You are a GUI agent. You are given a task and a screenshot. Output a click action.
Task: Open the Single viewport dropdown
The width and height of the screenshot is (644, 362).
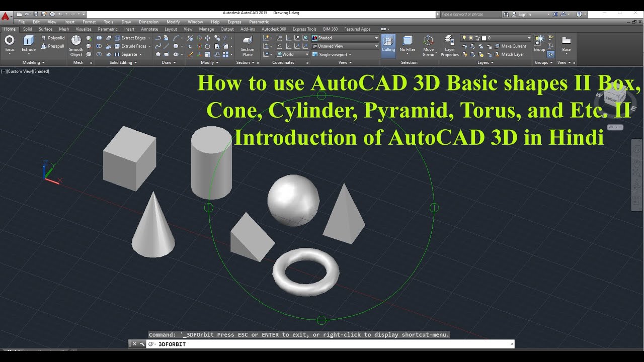(333, 54)
